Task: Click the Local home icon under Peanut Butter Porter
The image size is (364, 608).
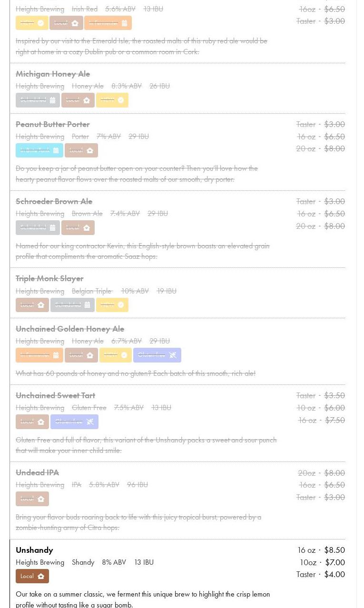Action: point(90,150)
